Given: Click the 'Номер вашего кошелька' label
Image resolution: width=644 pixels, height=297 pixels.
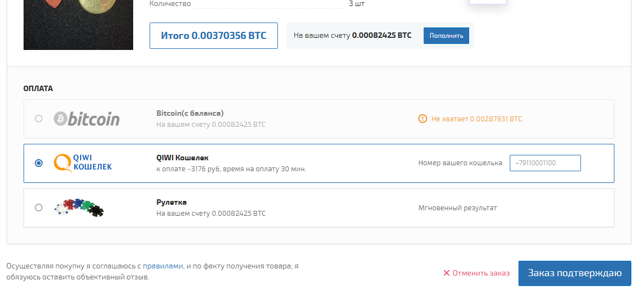Looking at the screenshot, I should 460,163.
